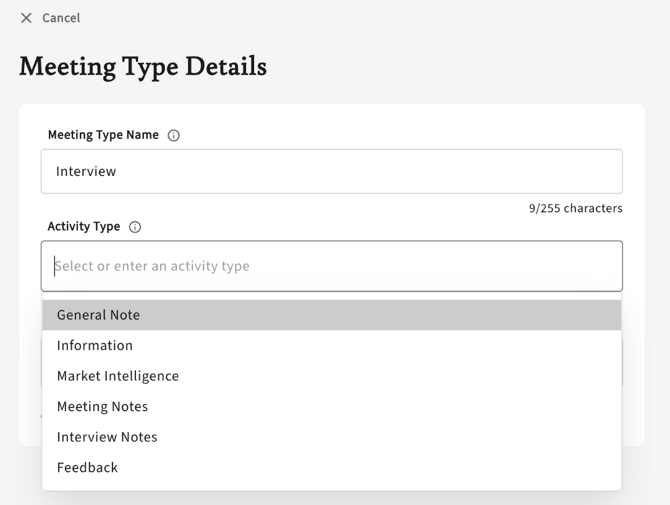Click the Meeting Type Name label
Image resolution: width=670 pixels, height=505 pixels.
pyautogui.click(x=103, y=135)
